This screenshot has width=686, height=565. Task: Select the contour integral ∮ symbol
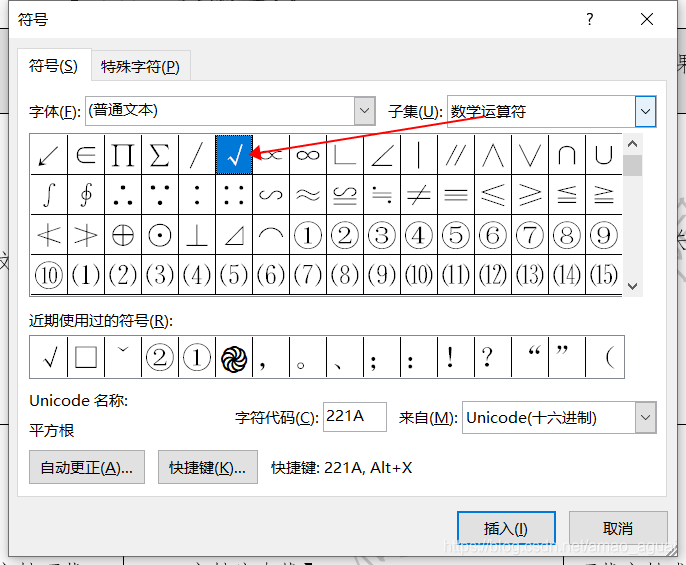pos(86,194)
